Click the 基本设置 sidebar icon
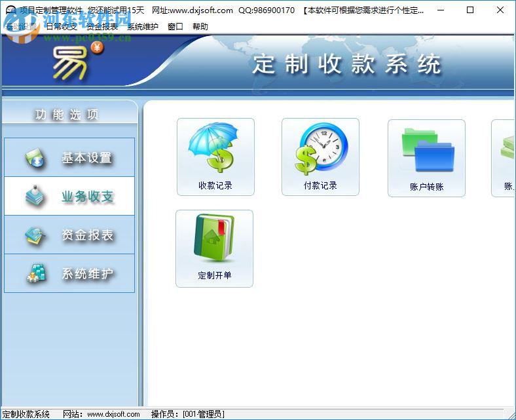Viewport: 516px width, 420px height. click(x=34, y=158)
